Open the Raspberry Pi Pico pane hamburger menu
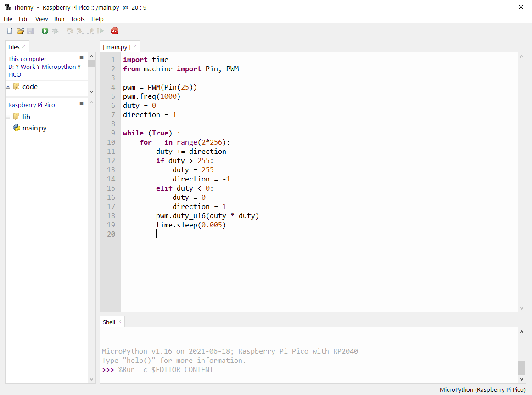532x395 pixels. click(81, 103)
